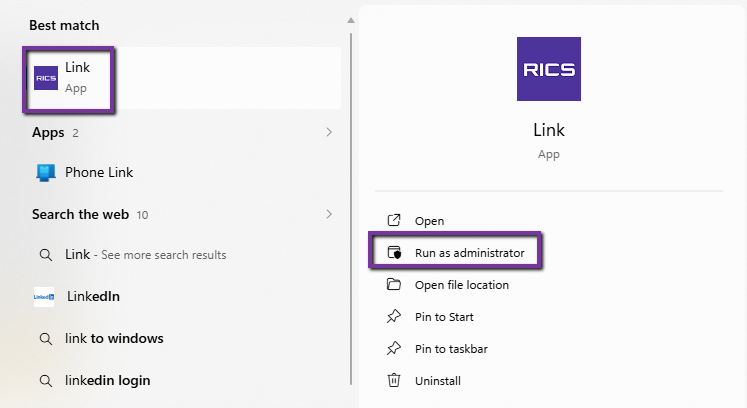The height and width of the screenshot is (408, 747).
Task: Select the Link app best match result
Action: pyautogui.click(x=183, y=78)
